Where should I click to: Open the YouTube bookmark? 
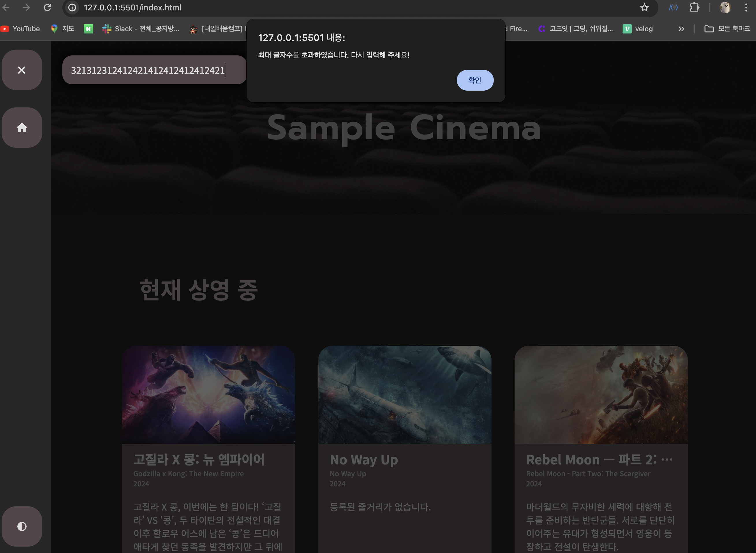21,29
